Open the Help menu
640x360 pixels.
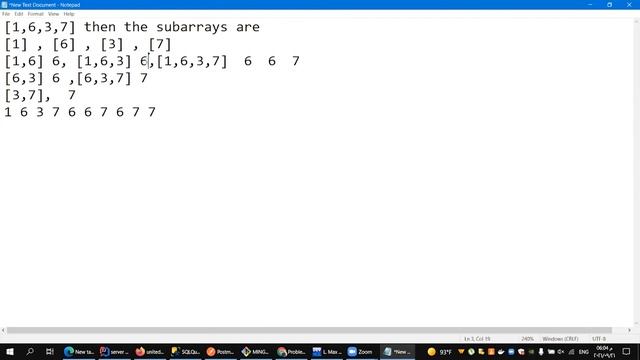point(69,14)
